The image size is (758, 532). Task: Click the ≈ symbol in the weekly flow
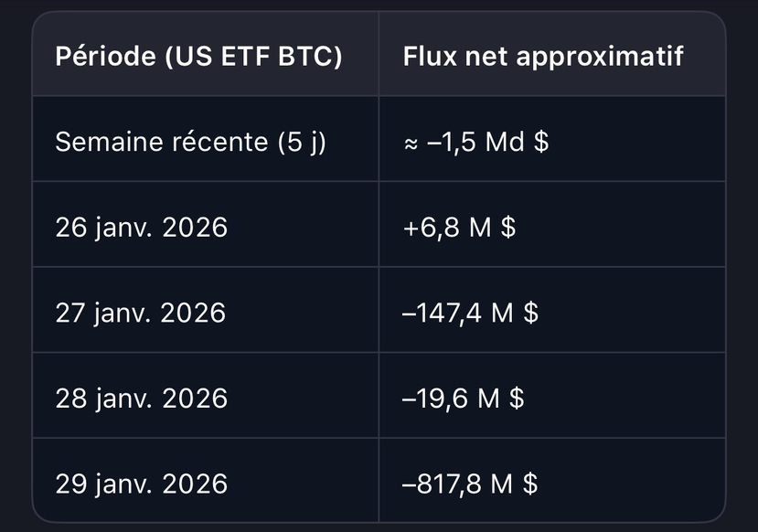(411, 144)
